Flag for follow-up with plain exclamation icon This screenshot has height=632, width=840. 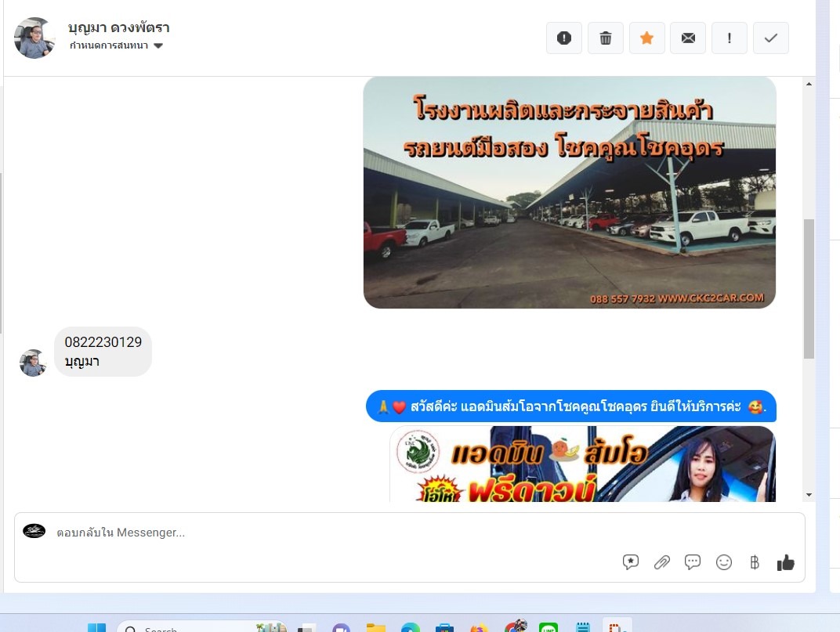(x=729, y=38)
